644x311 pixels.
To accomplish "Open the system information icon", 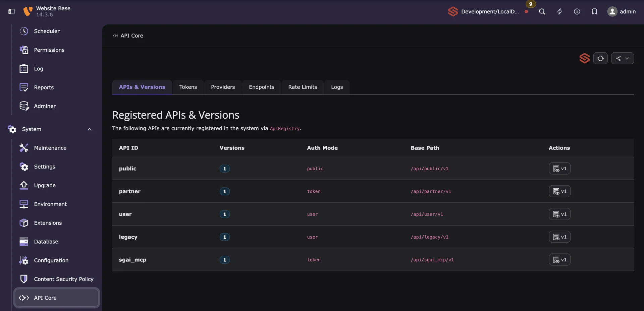I will tap(577, 12).
